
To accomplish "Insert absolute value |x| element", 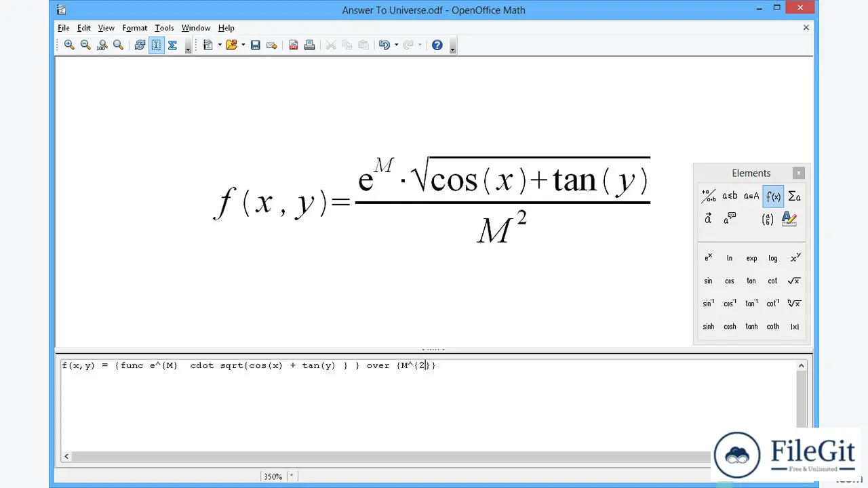I will [x=795, y=326].
